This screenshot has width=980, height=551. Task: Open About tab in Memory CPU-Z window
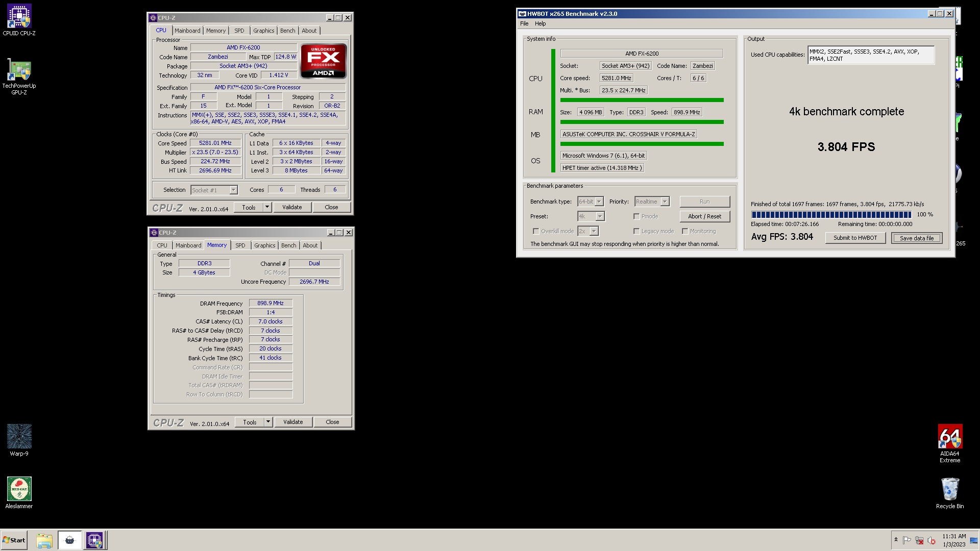point(310,245)
